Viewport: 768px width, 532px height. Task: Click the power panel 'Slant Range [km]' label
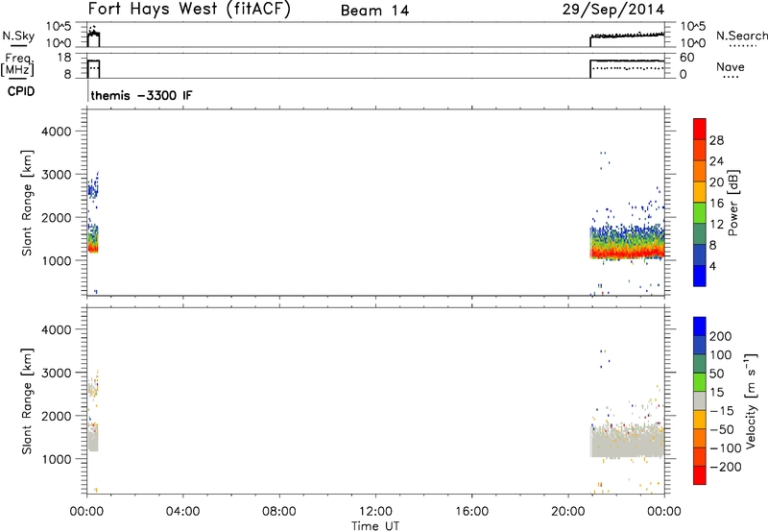pyautogui.click(x=27, y=203)
